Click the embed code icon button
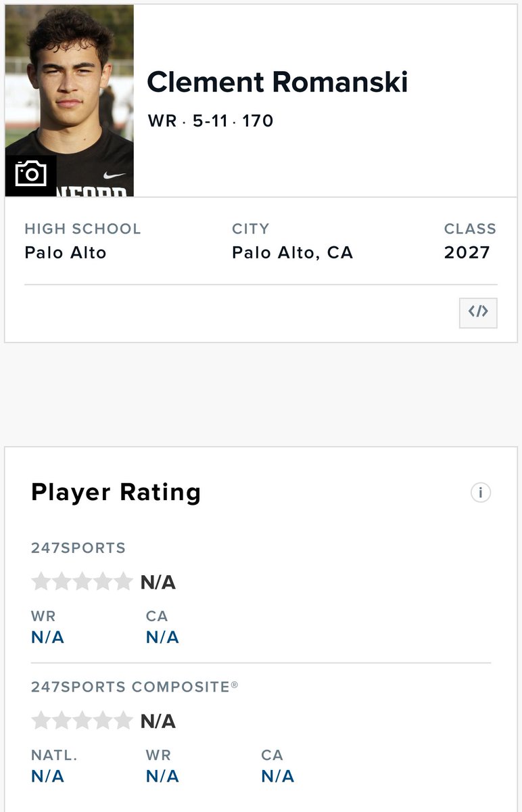The width and height of the screenshot is (522, 812). coord(478,313)
